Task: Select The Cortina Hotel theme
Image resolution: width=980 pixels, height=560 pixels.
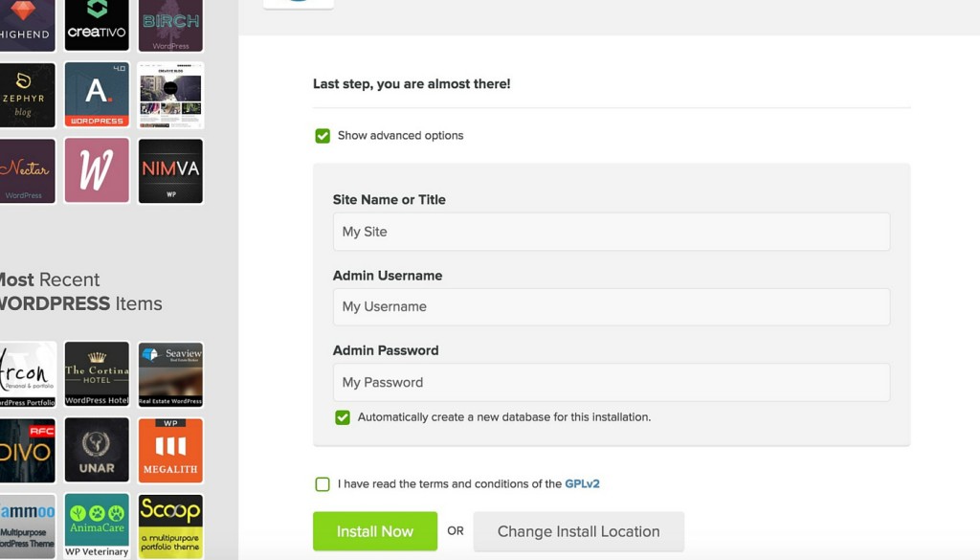Action: coord(96,373)
